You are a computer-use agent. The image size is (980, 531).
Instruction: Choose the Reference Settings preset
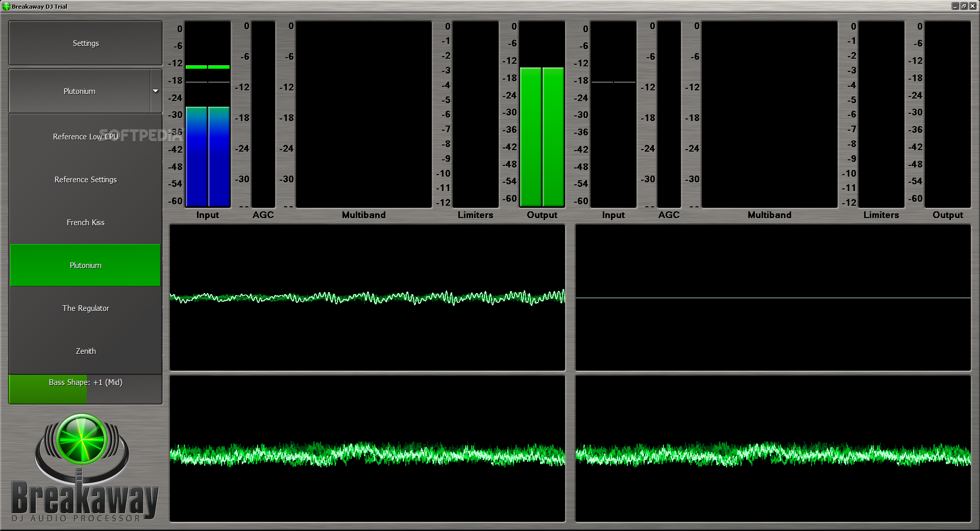click(85, 180)
